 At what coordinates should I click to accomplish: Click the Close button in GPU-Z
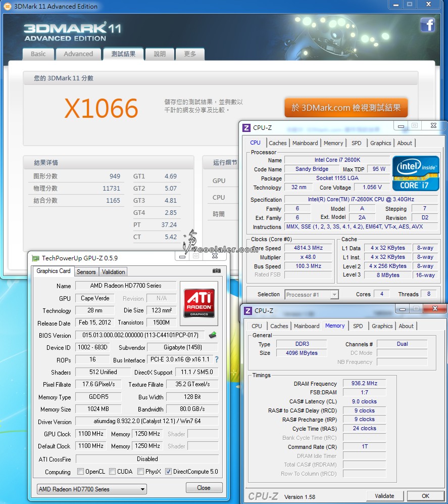204,488
